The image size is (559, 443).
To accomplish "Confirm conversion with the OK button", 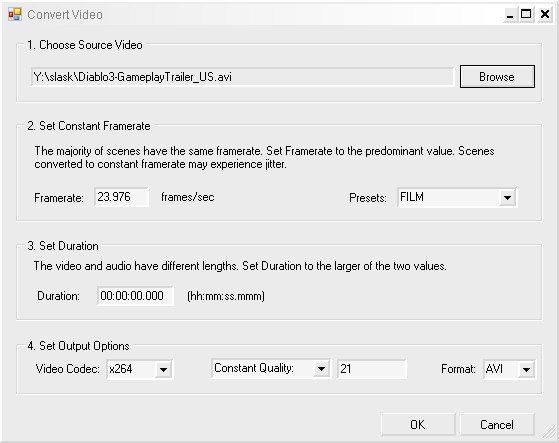I will click(x=418, y=424).
